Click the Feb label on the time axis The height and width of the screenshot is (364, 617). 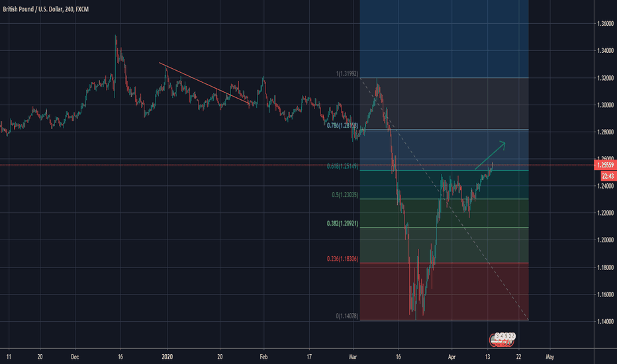point(263,357)
